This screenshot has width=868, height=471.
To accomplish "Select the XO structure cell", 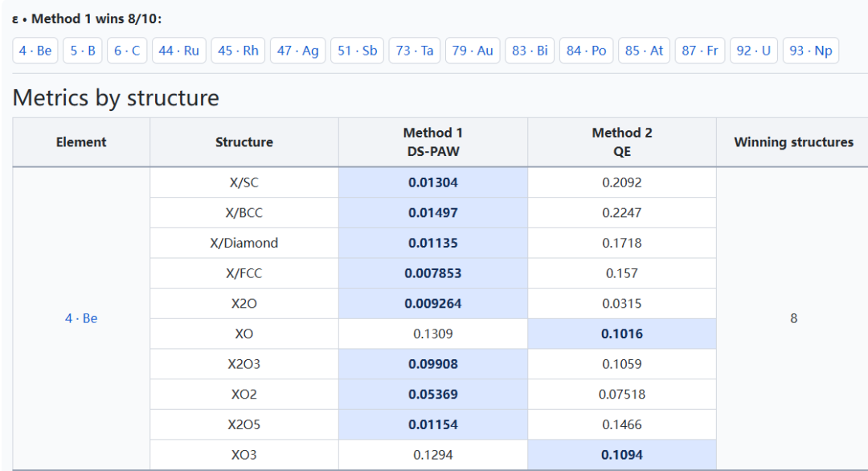I will 244,334.
